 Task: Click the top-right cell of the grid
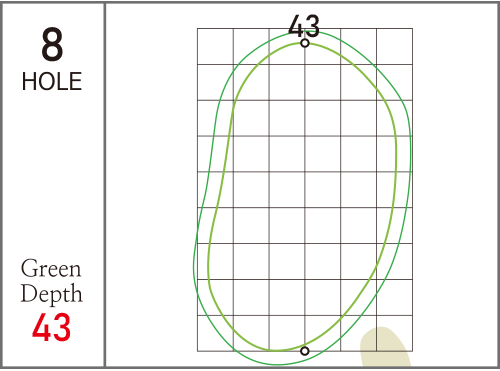tap(395, 46)
